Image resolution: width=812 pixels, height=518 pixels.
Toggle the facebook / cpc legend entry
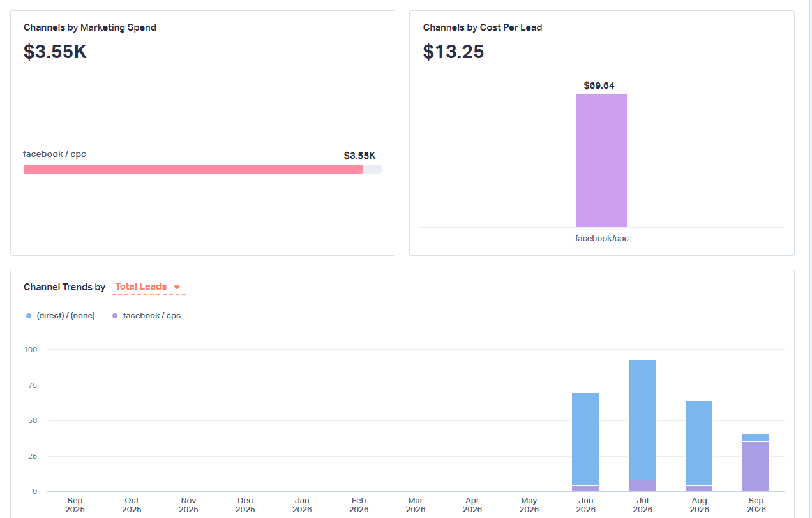pos(147,315)
